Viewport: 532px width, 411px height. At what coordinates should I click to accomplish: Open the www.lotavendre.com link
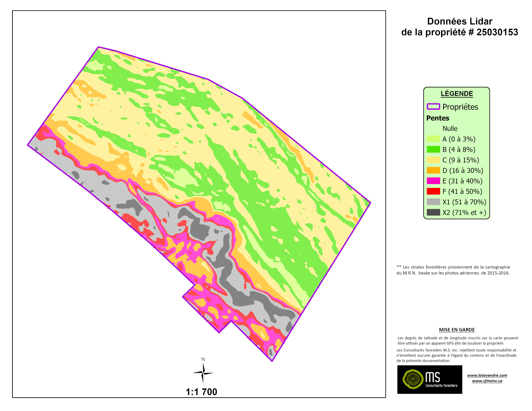pyautogui.click(x=487, y=375)
